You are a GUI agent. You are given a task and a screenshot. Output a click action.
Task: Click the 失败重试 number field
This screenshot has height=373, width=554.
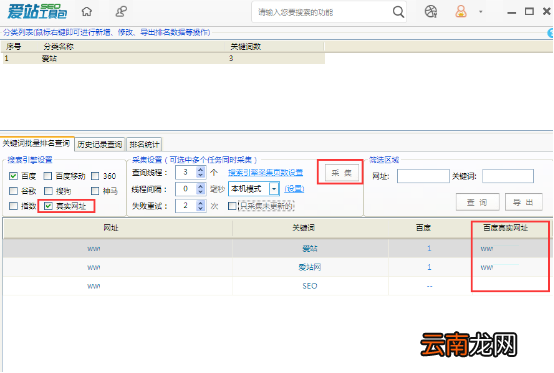(186, 206)
